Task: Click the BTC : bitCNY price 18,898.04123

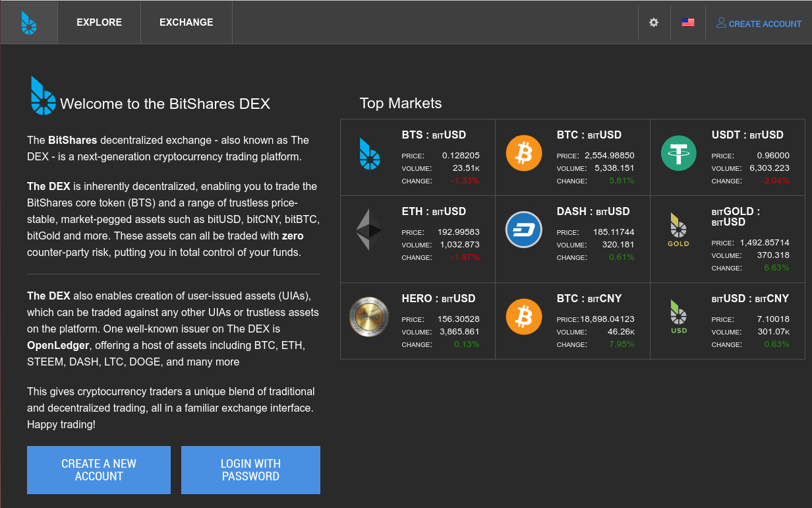Action: (608, 319)
